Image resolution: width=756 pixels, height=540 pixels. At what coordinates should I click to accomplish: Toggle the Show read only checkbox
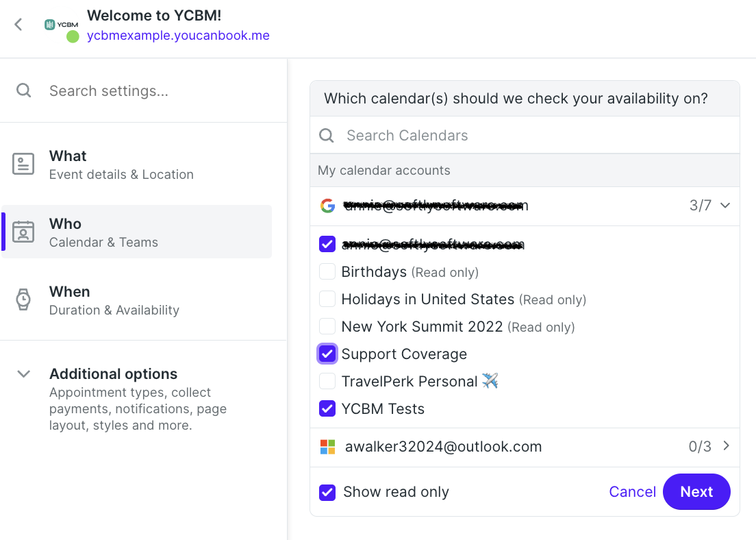(327, 493)
